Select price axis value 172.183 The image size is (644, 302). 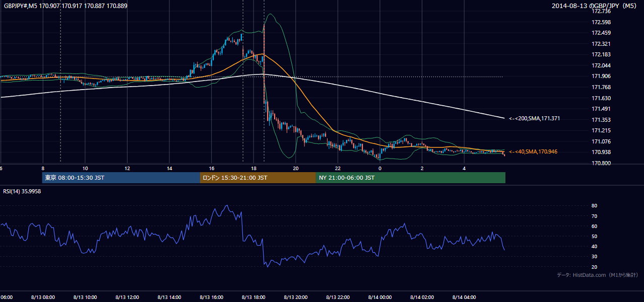pos(601,54)
